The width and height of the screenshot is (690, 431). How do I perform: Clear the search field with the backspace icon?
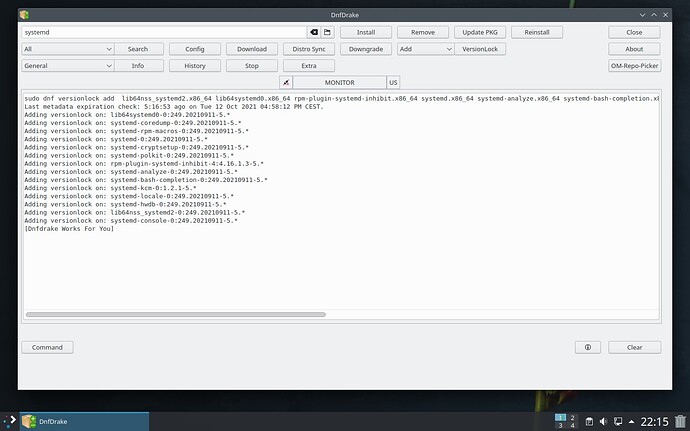[314, 32]
